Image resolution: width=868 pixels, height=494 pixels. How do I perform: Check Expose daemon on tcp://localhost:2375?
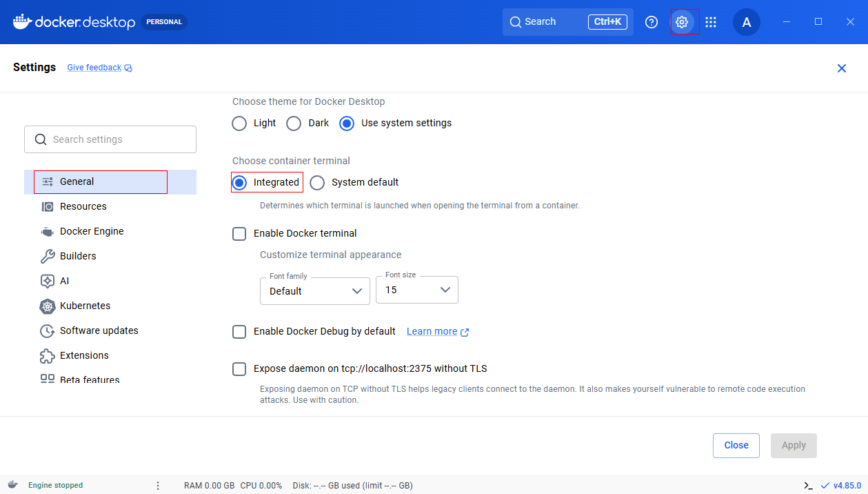coord(239,369)
